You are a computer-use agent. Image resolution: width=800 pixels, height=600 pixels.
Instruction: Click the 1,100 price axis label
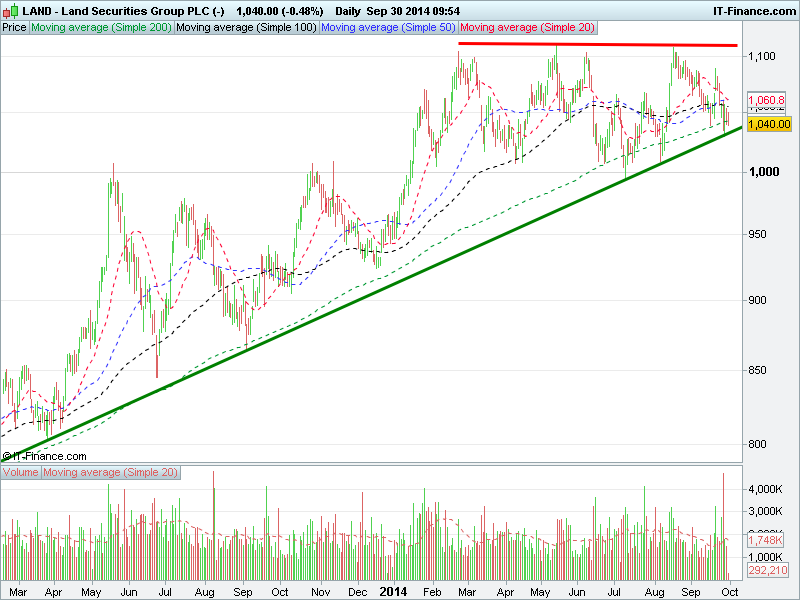coord(762,56)
